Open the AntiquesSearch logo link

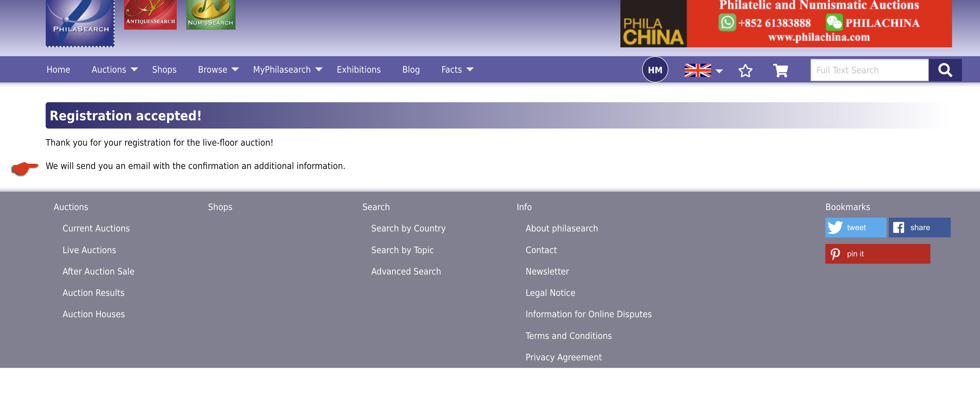[x=150, y=14]
